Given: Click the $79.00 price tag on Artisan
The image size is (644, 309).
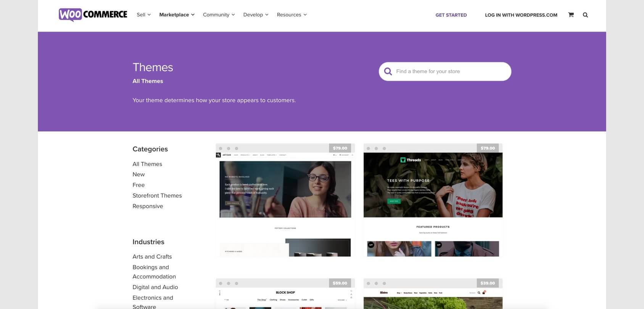Looking at the screenshot, I should (x=340, y=148).
